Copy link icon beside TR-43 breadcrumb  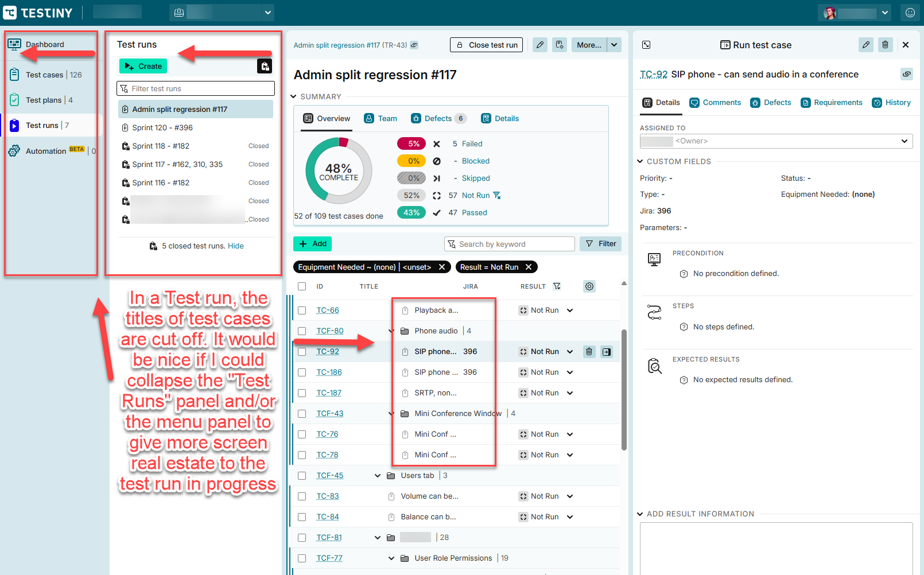(414, 45)
